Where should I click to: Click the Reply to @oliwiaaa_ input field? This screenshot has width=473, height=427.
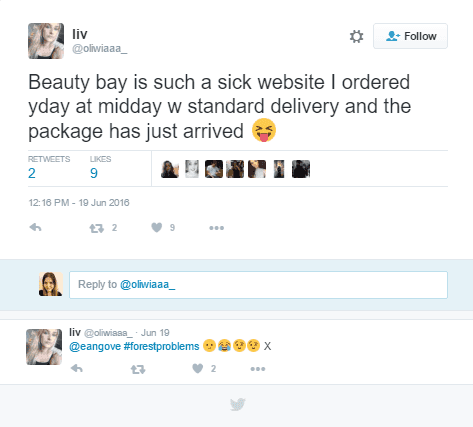coord(258,285)
